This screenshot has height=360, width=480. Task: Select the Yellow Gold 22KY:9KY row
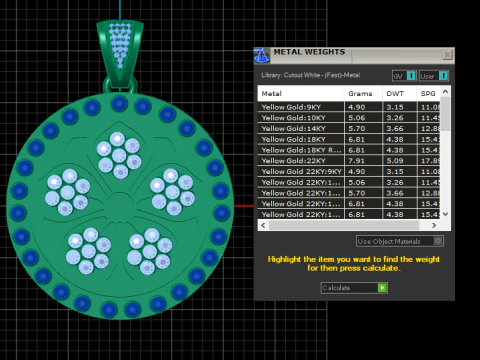coord(349,171)
